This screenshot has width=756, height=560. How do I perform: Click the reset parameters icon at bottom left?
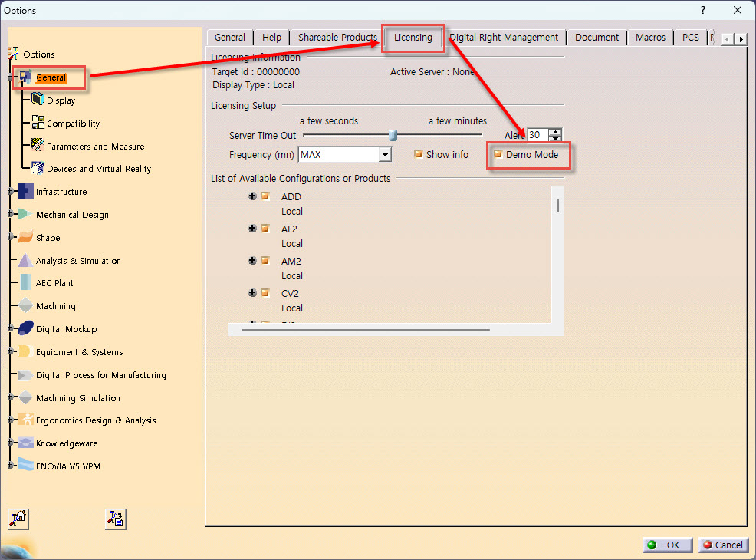click(19, 519)
